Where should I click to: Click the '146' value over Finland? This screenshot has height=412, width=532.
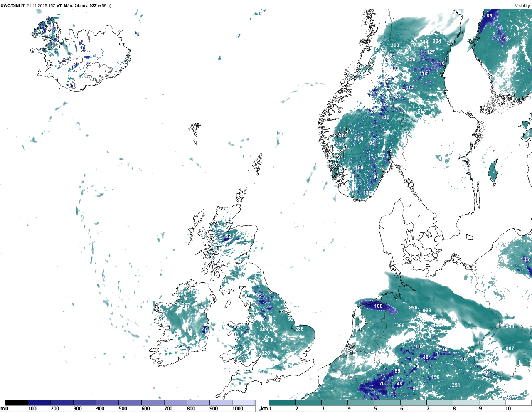[505, 38]
